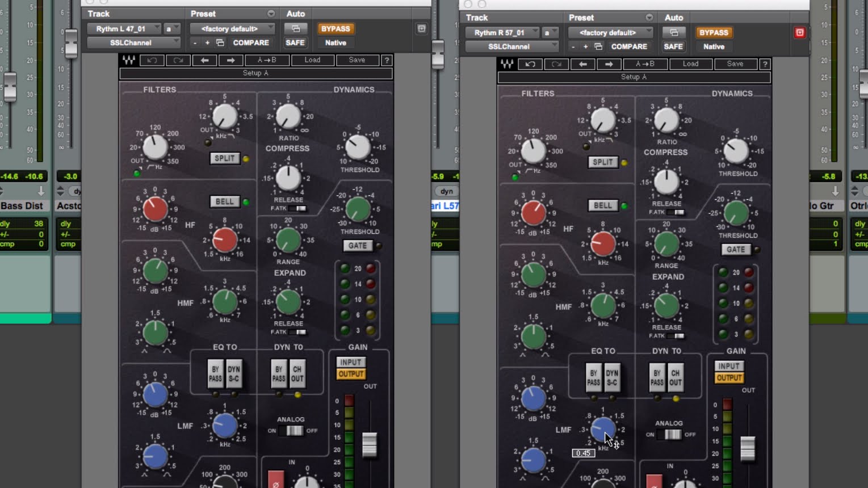
Task: Go to next preset in left plugin
Action: (230, 60)
